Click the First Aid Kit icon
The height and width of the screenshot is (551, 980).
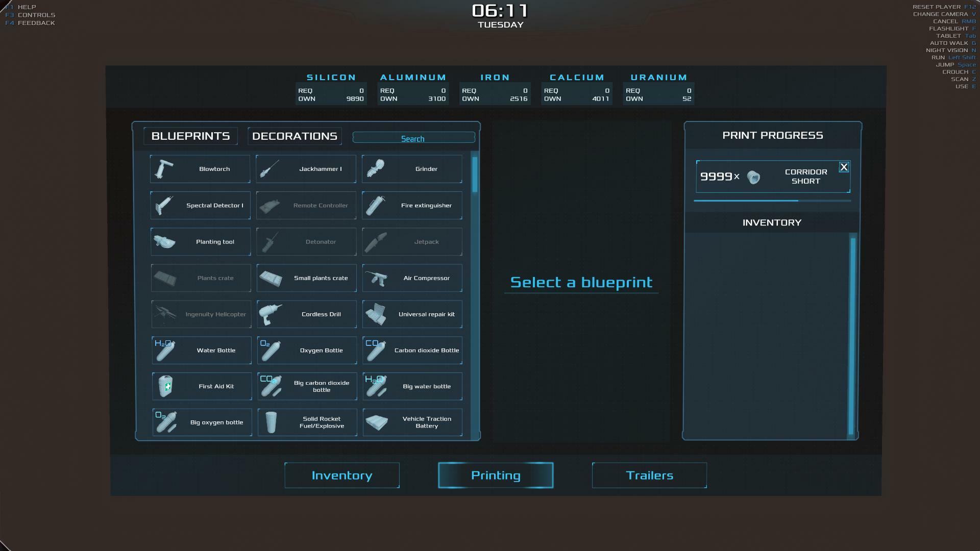tap(166, 386)
